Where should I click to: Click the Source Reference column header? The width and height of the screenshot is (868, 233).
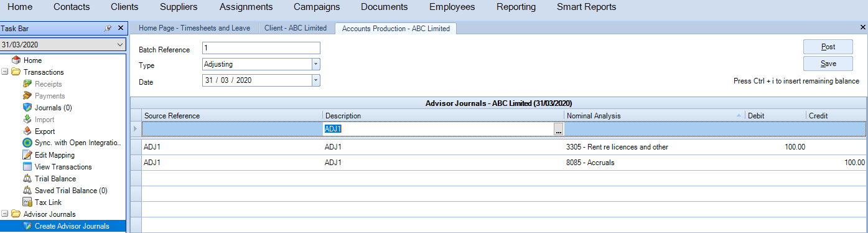click(x=233, y=116)
